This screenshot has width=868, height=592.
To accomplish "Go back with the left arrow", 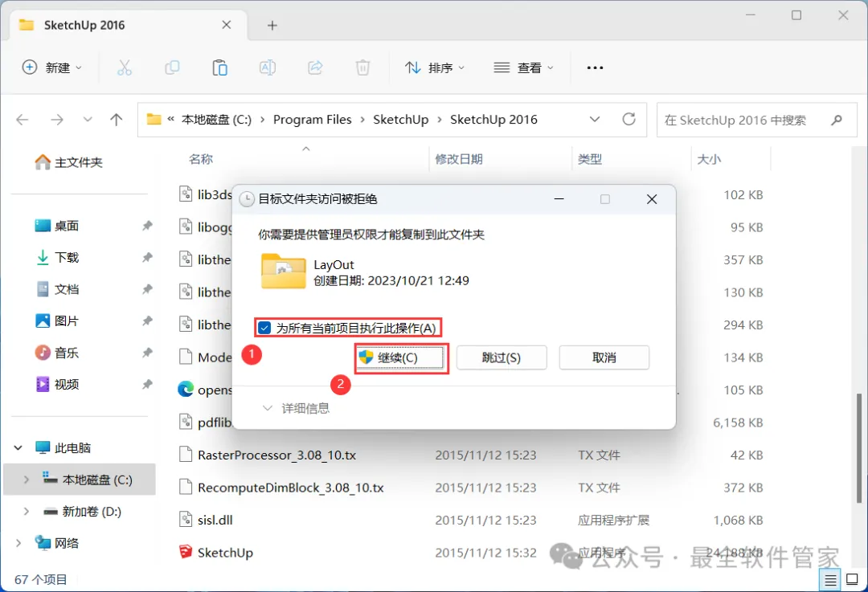I will pyautogui.click(x=23, y=120).
